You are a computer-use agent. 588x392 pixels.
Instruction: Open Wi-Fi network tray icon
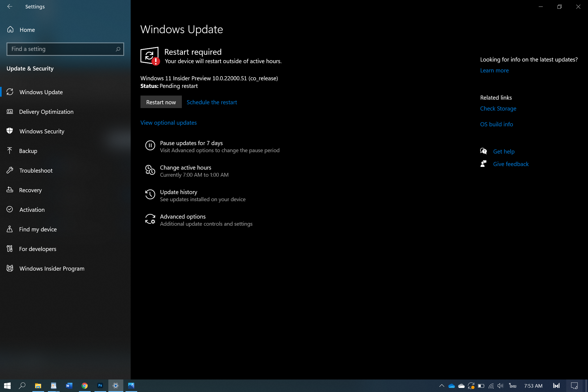tap(491, 386)
